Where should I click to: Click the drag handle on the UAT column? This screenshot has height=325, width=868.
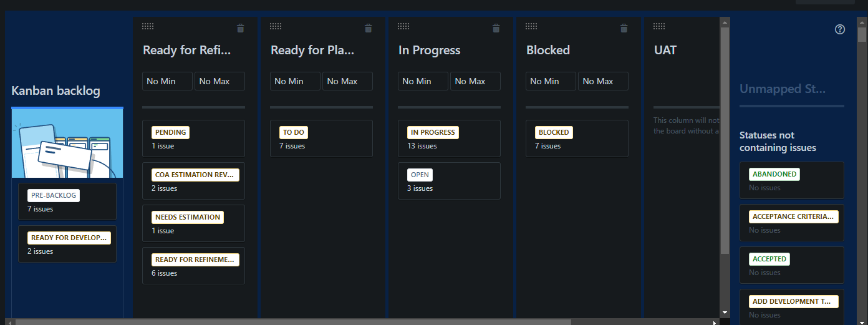(x=659, y=26)
